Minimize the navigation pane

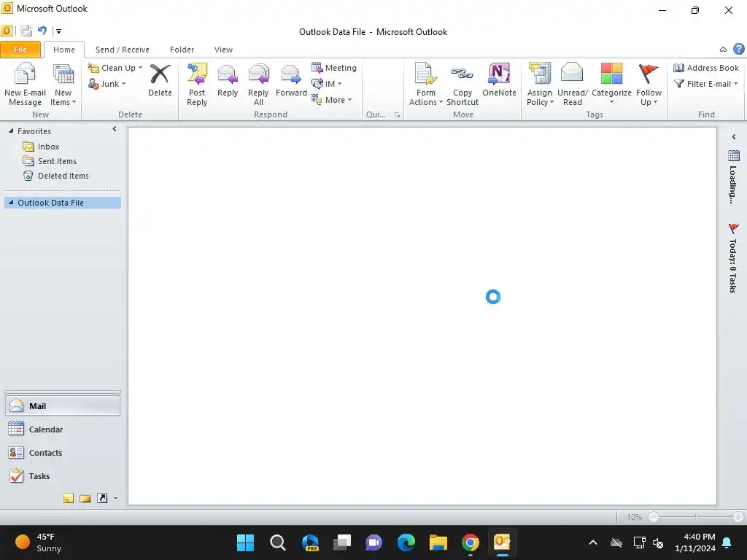[115, 129]
